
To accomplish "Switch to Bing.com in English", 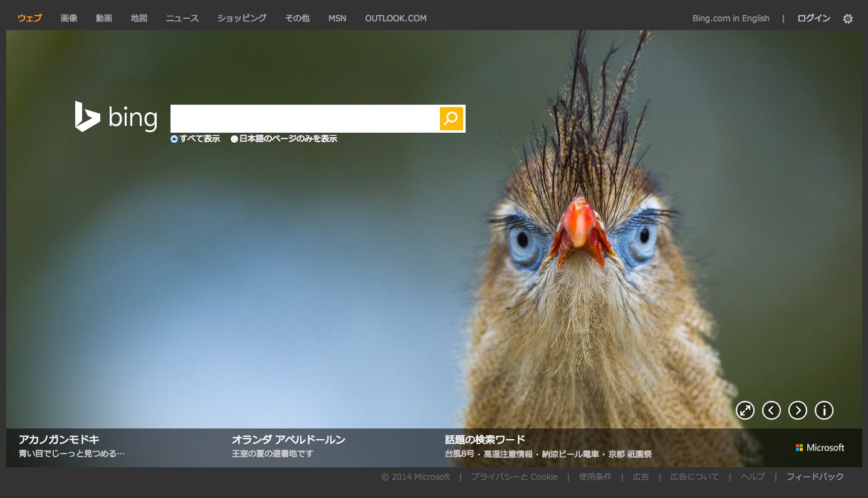I will coord(730,18).
